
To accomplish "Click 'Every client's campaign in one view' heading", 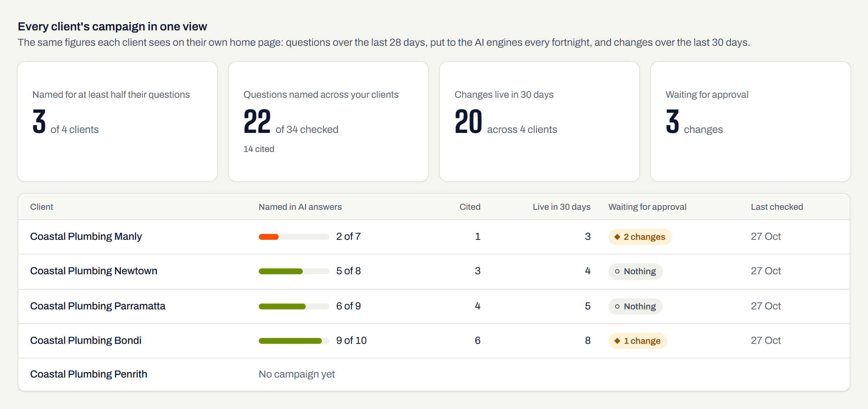I will click(x=113, y=27).
